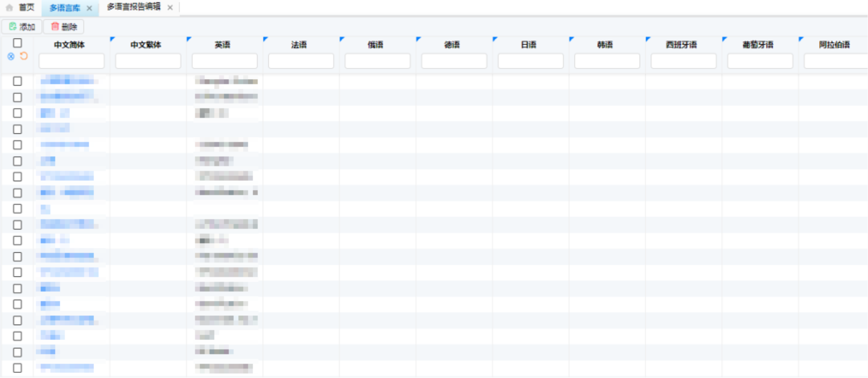The width and height of the screenshot is (868, 378).
Task: Focus the 西班牙语 filter input
Action: [x=683, y=61]
